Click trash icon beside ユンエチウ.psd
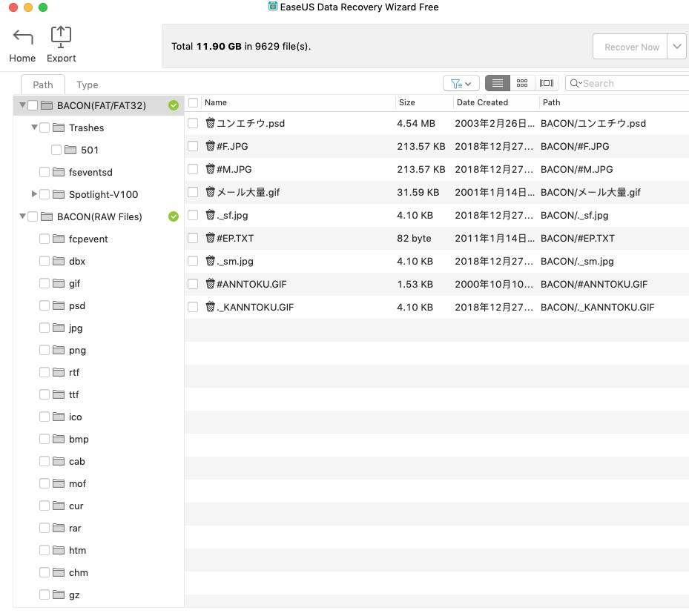The height and width of the screenshot is (616, 689). pos(210,123)
